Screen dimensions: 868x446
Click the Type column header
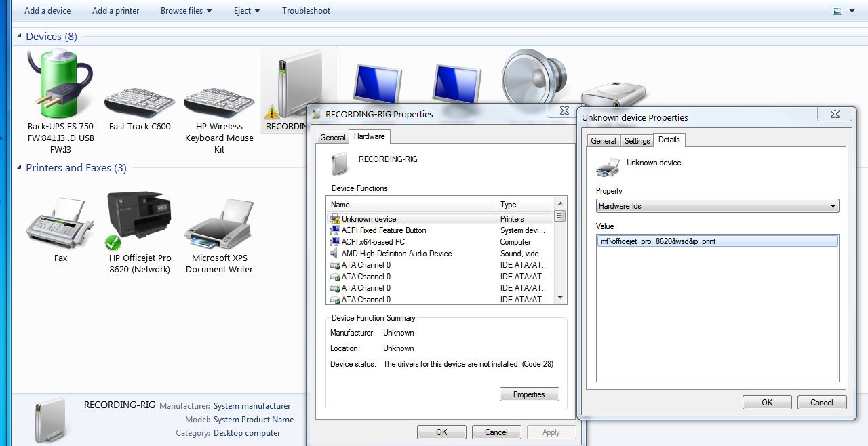point(526,204)
